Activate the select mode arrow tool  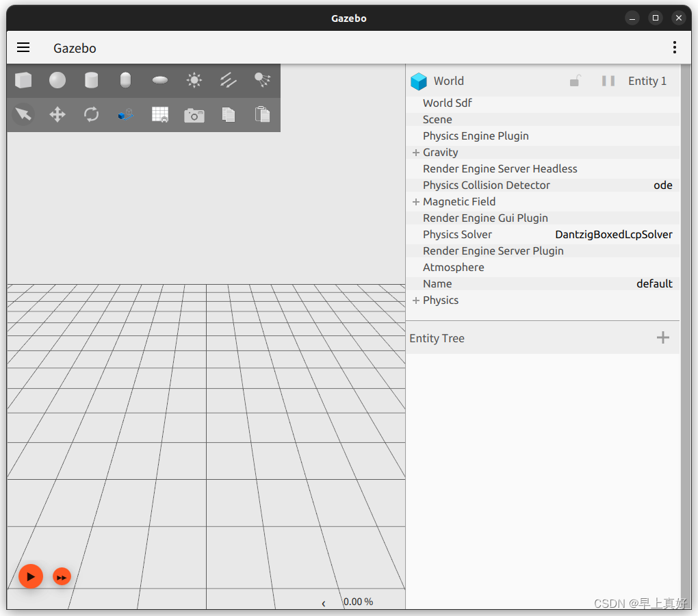tap(23, 114)
